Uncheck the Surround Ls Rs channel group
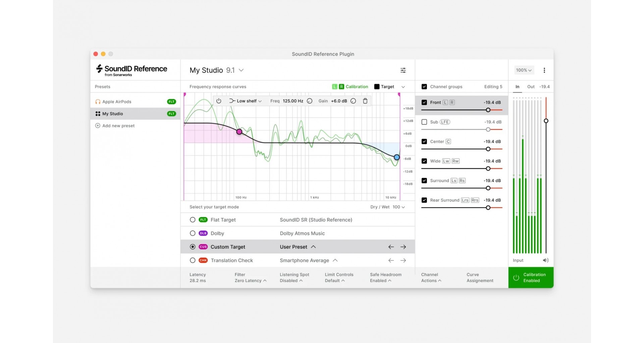This screenshot has width=644, height=343. click(x=424, y=180)
